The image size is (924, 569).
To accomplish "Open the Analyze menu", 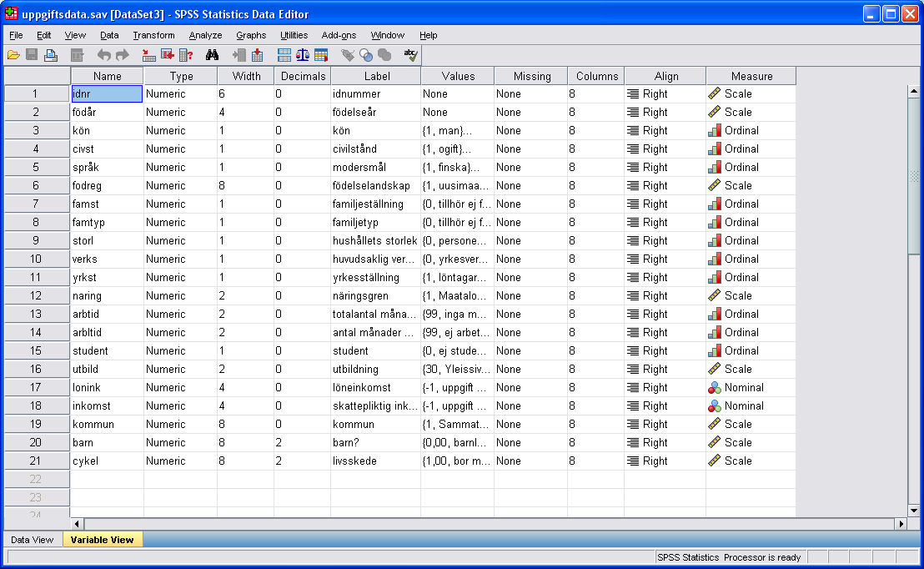I will (205, 35).
